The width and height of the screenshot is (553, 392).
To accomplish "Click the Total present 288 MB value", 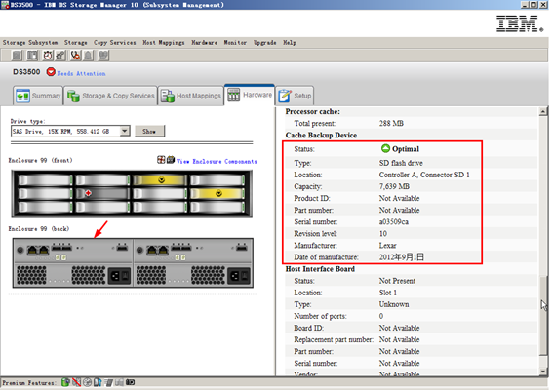I will (x=391, y=124).
